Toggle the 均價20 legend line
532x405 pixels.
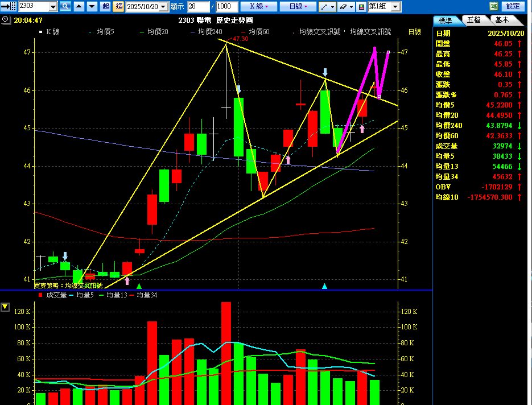pos(154,31)
